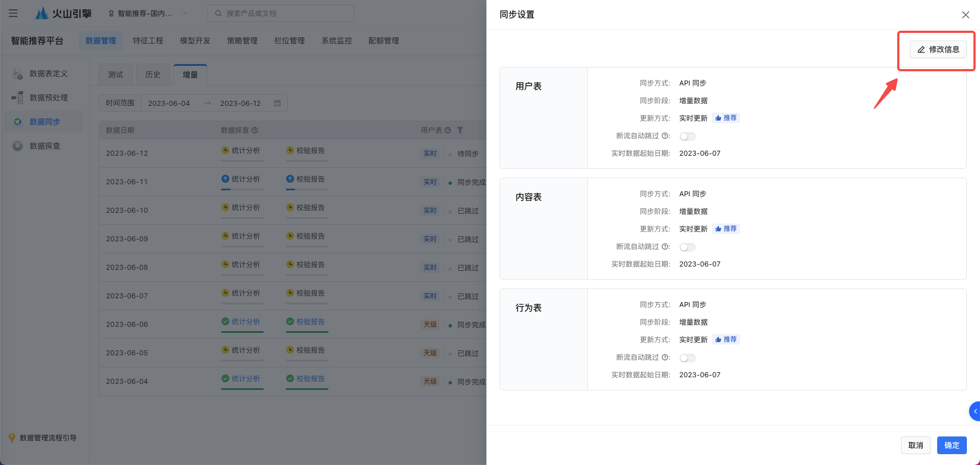This screenshot has height=465, width=980.
Task: Click the 实时 tag in 2023-06-10 row
Action: [430, 211]
